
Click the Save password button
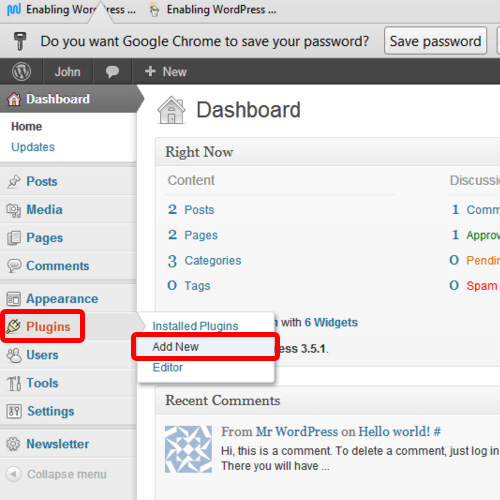435,41
